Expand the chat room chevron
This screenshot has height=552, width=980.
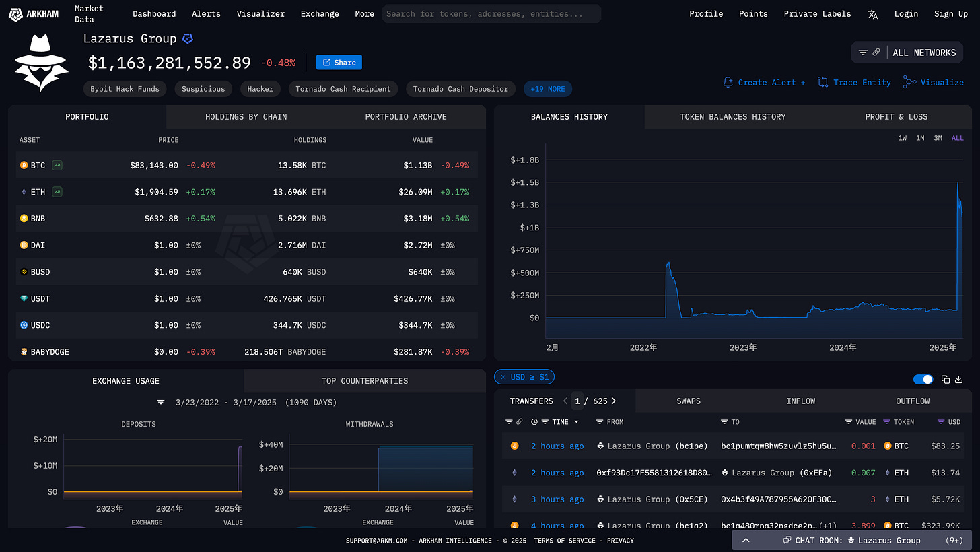pyautogui.click(x=746, y=540)
